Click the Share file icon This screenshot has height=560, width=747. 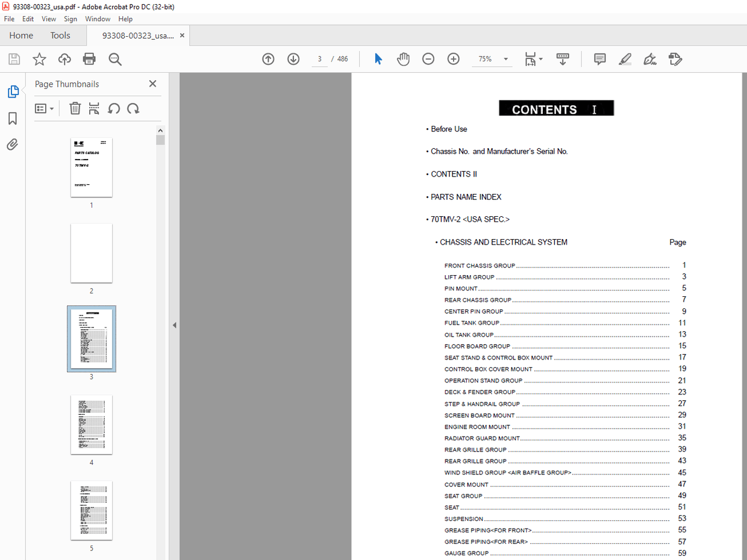pyautogui.click(x=64, y=58)
